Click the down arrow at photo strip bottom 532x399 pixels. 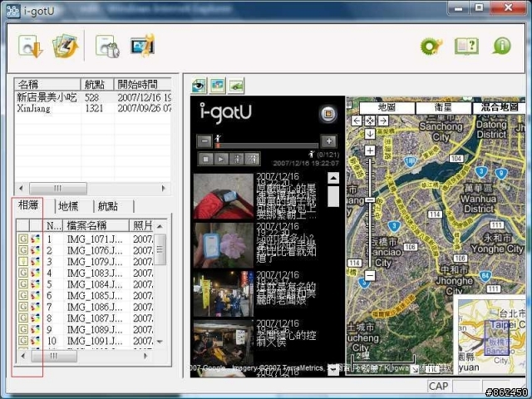point(332,370)
